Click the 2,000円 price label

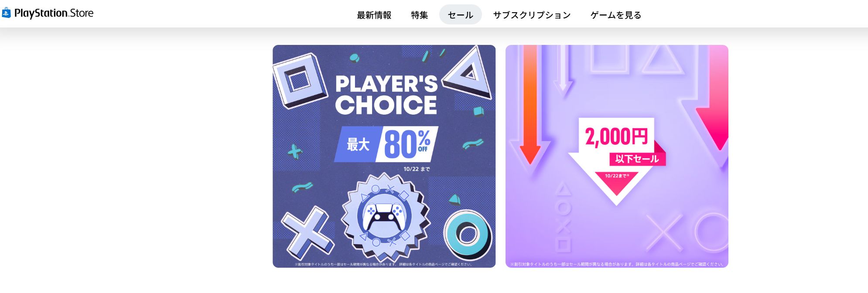pyautogui.click(x=616, y=136)
